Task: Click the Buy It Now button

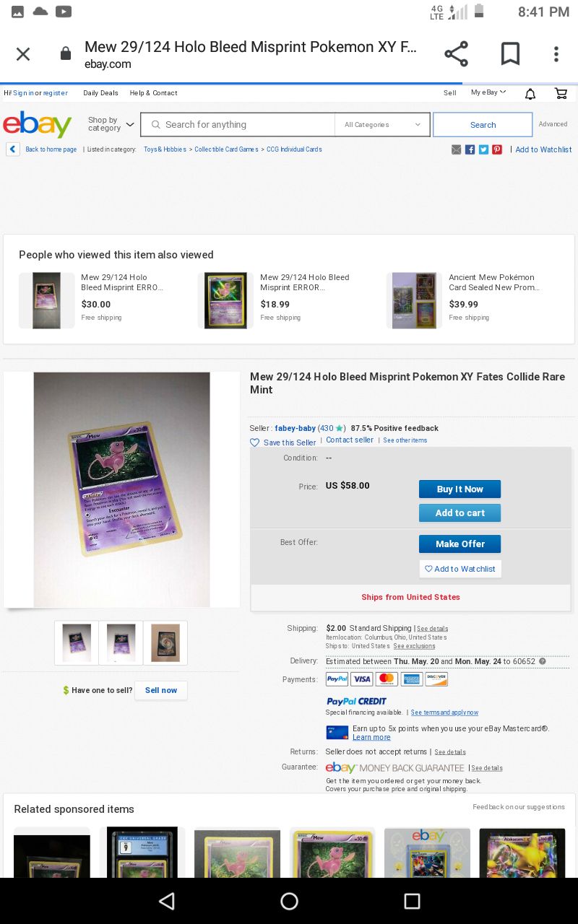Action: (x=460, y=489)
